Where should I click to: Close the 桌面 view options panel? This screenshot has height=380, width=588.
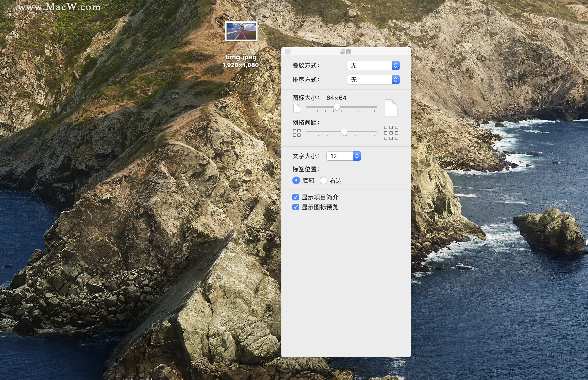[x=288, y=52]
